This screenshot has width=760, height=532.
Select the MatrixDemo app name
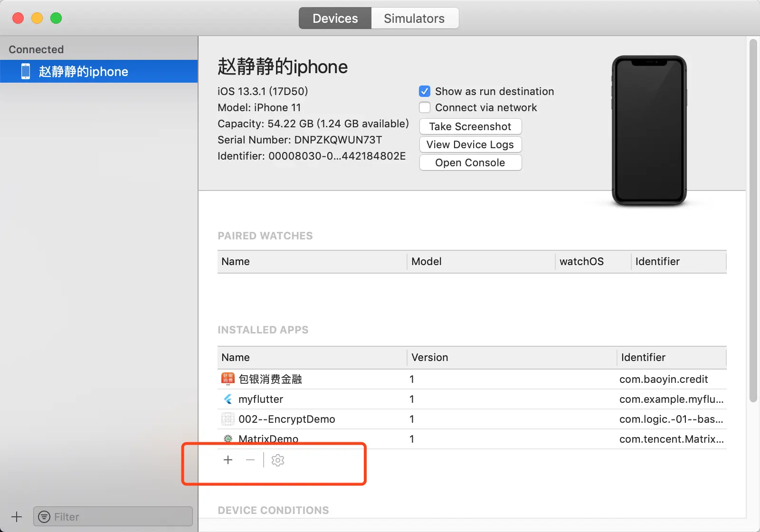pos(268,439)
